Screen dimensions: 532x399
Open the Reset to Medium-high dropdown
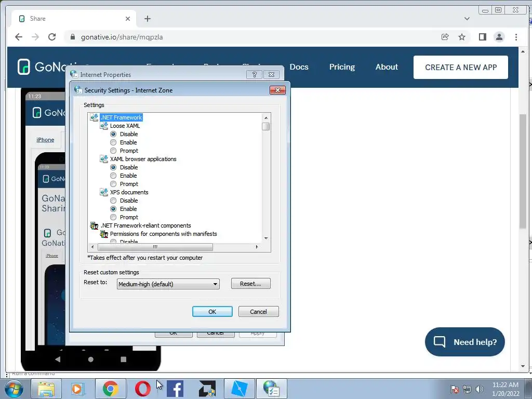[x=168, y=284]
